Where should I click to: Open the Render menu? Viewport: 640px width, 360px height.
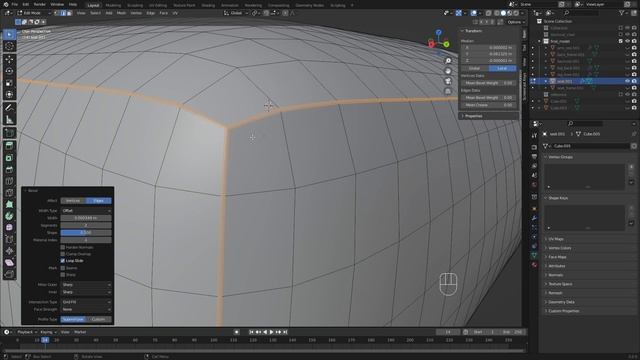coord(40,4)
